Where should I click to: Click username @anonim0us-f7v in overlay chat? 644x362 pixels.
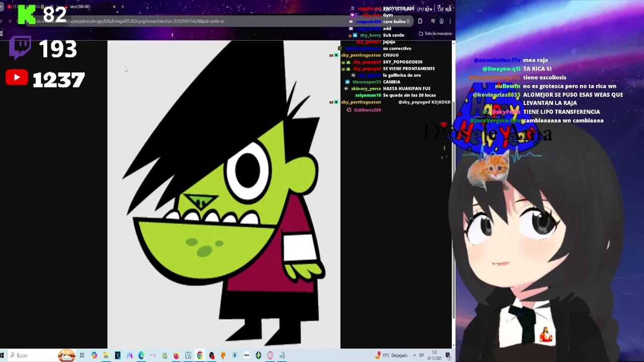(497, 60)
